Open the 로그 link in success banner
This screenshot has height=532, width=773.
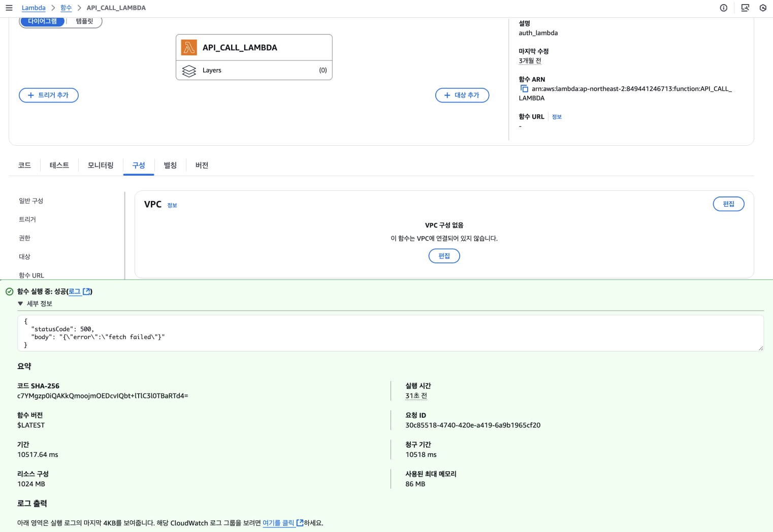75,291
